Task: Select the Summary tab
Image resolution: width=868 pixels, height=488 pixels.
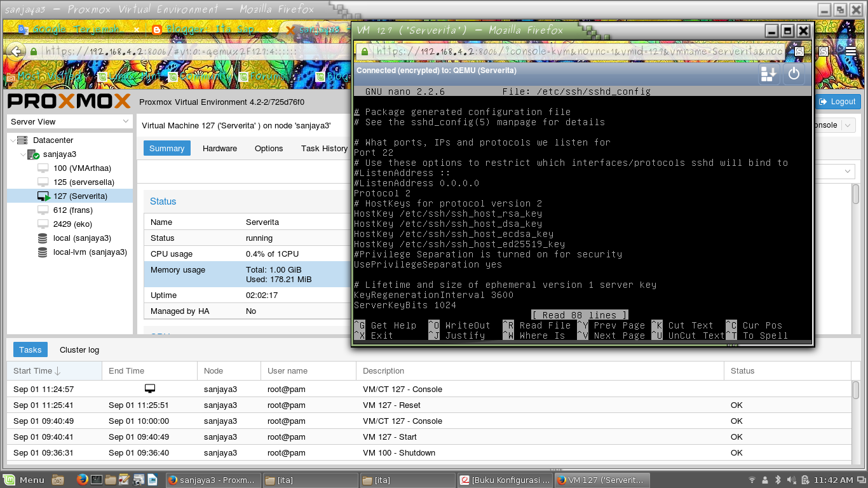Action: click(167, 148)
